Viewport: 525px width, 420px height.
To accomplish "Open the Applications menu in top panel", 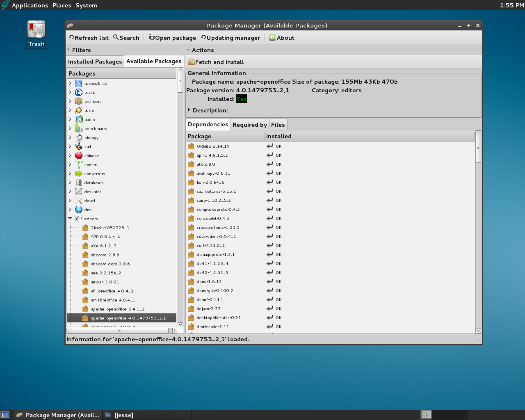I will (x=30, y=5).
